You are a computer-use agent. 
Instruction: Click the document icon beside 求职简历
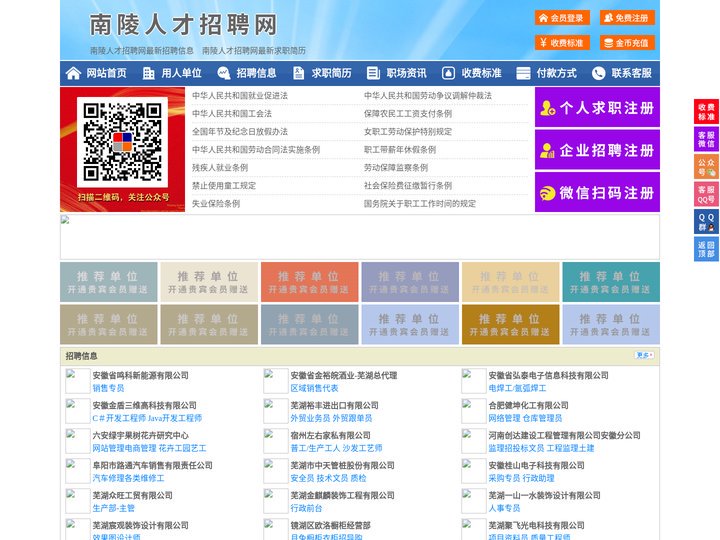298,73
